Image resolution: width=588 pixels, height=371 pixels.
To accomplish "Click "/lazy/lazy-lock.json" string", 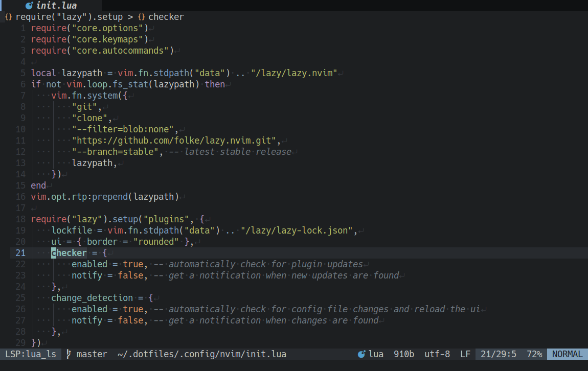I will click(297, 230).
